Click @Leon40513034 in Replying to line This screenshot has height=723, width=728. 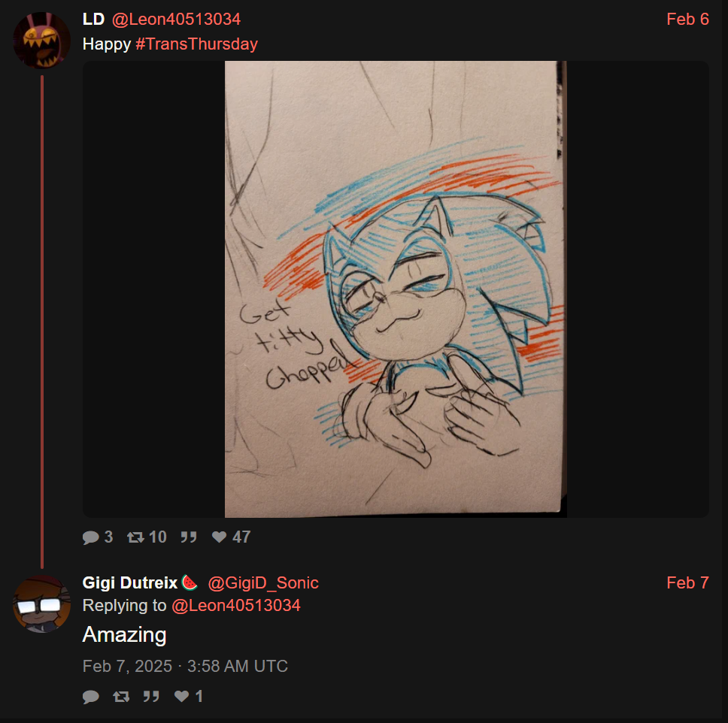pyautogui.click(x=236, y=606)
